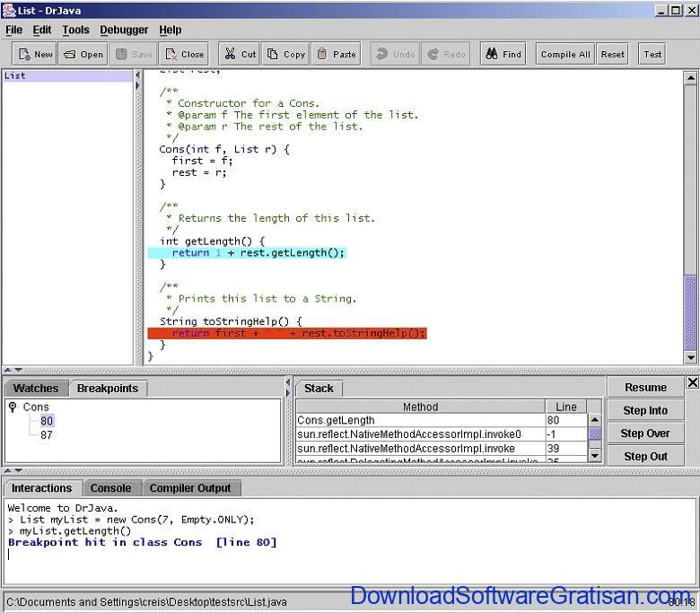Click the red breakpoint line in toStringHelp
The image size is (700, 613).
[x=287, y=333]
